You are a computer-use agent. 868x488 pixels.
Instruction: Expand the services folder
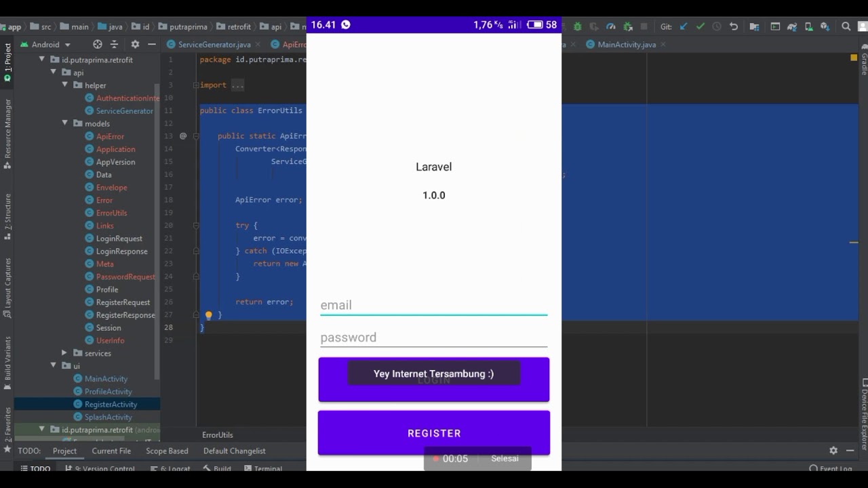pos(64,353)
